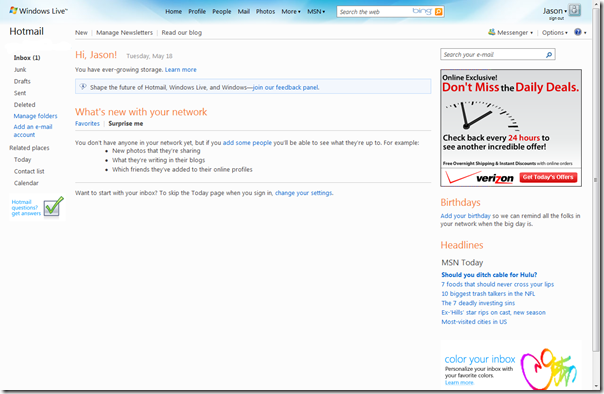Click add some people link

247,143
